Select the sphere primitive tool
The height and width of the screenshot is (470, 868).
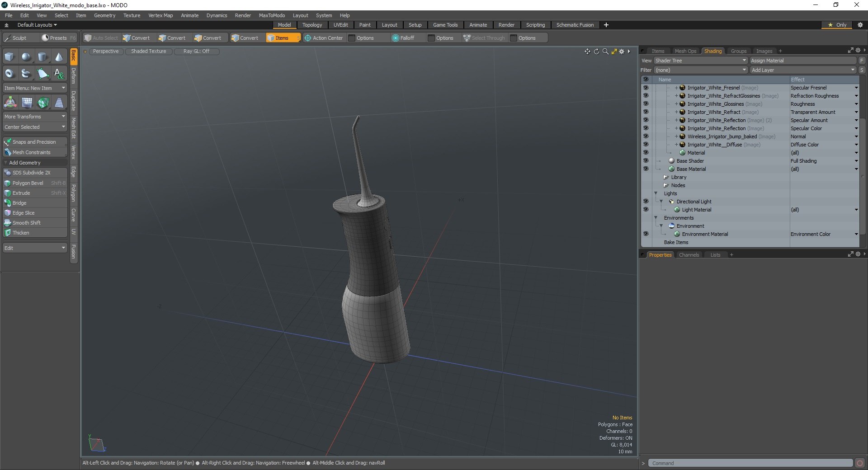pyautogui.click(x=26, y=57)
